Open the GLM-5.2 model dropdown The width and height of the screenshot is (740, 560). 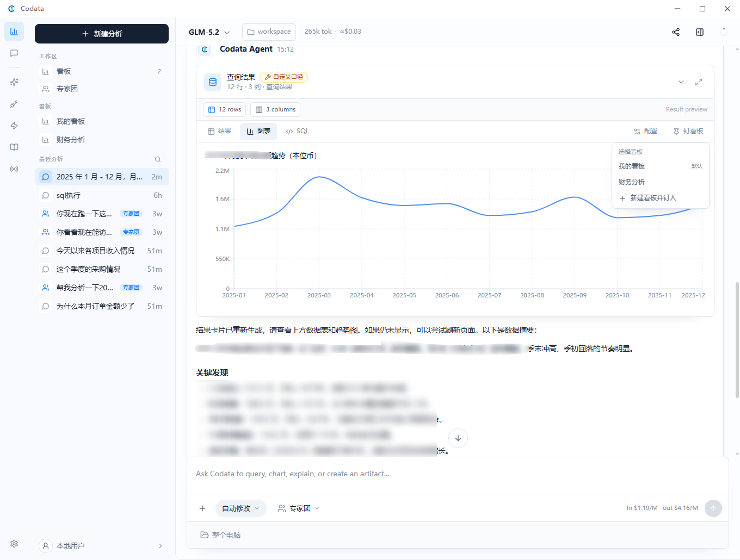[x=209, y=32]
